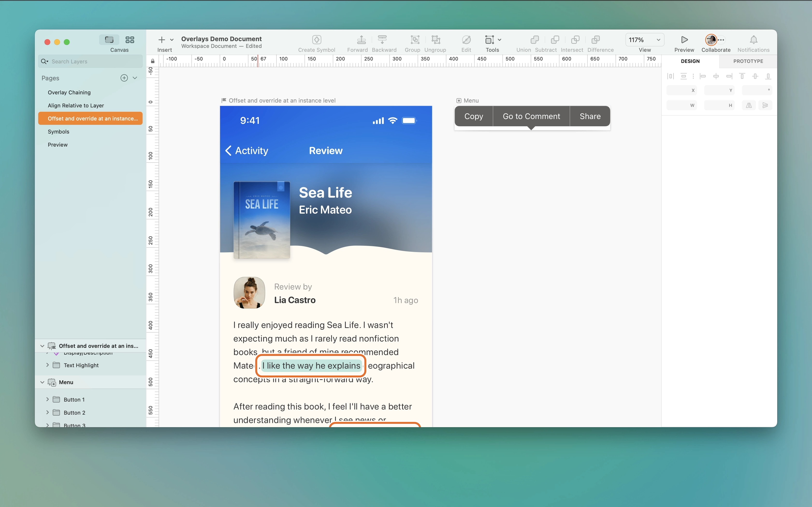Select the Button 2 layer
This screenshot has width=812, height=507.
(90, 413)
